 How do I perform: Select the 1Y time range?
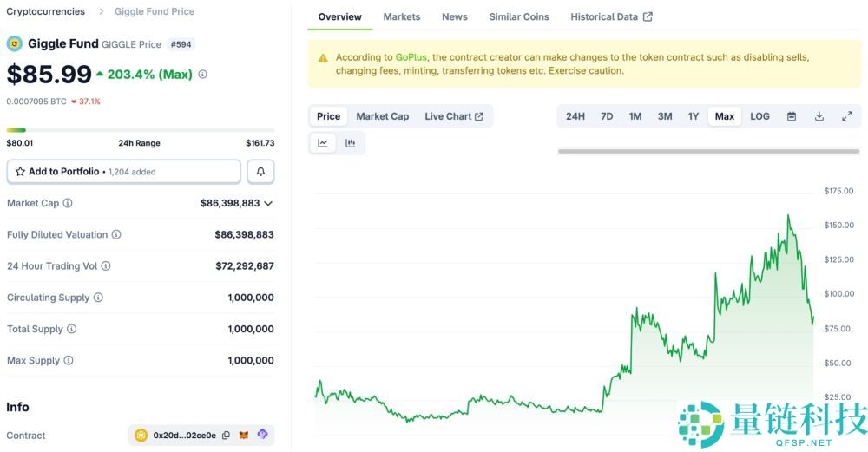693,116
